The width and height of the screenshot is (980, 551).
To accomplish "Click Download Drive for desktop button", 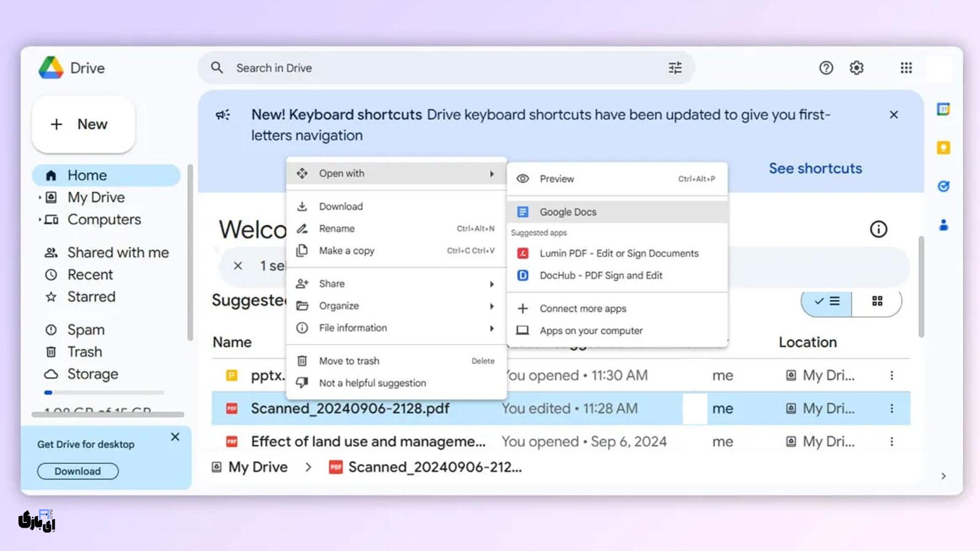I will point(78,471).
